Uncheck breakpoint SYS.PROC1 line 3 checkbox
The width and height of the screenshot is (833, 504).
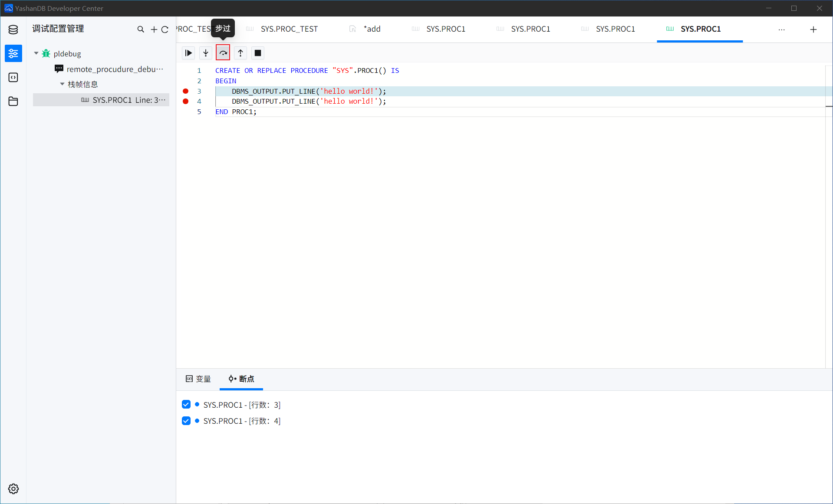click(x=186, y=404)
